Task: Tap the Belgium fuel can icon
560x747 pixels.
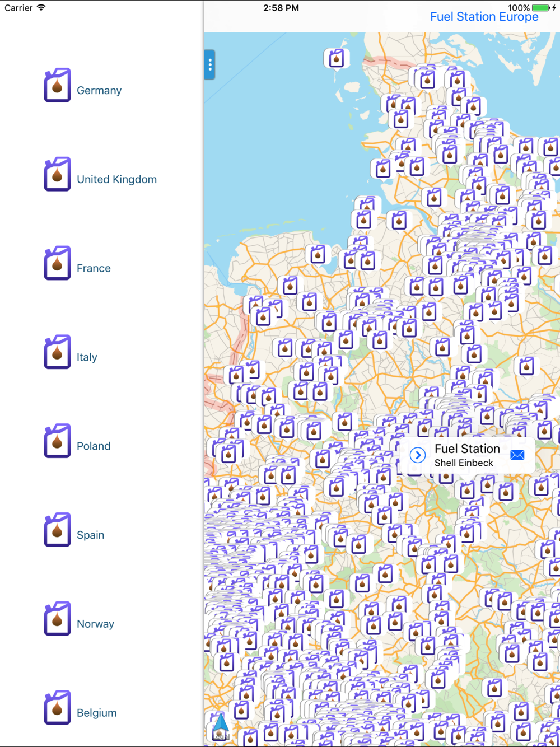Action: coord(57,708)
